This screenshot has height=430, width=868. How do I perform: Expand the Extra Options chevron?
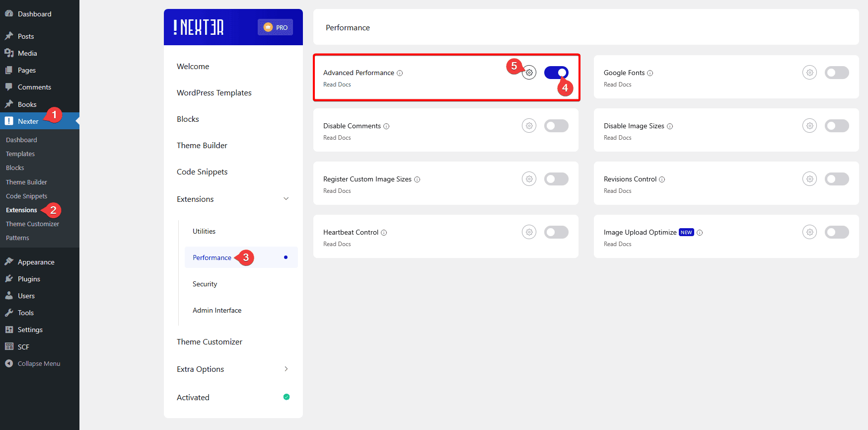coord(286,369)
